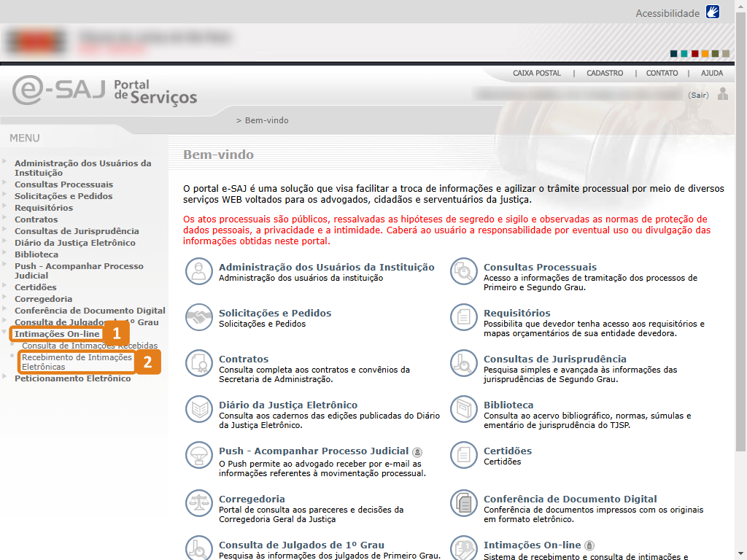Screen dimensions: 747x560
Task: Click the Solicitações e Pedidos handshake icon
Action: pos(198,317)
